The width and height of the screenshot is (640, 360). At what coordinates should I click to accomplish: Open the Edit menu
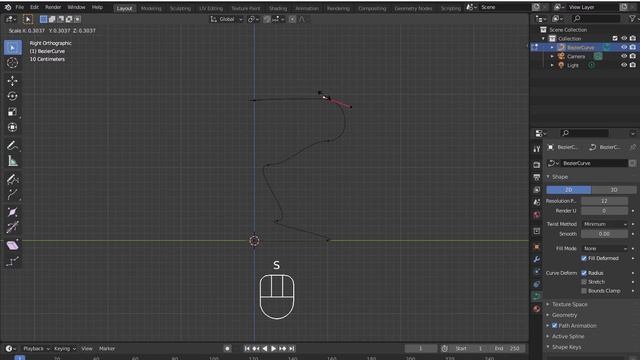(x=34, y=7)
